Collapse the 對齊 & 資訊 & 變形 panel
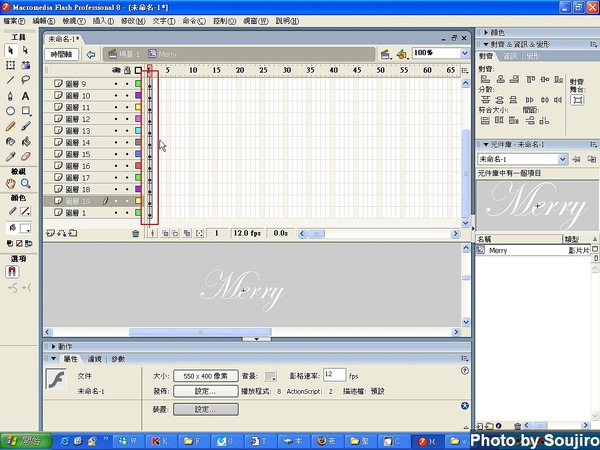The width and height of the screenshot is (600, 450). [x=486, y=44]
